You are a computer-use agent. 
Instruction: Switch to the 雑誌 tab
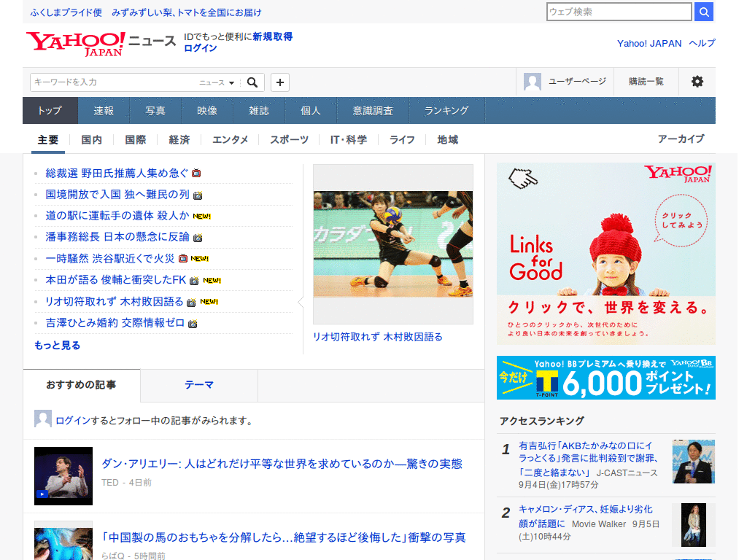[x=259, y=111]
